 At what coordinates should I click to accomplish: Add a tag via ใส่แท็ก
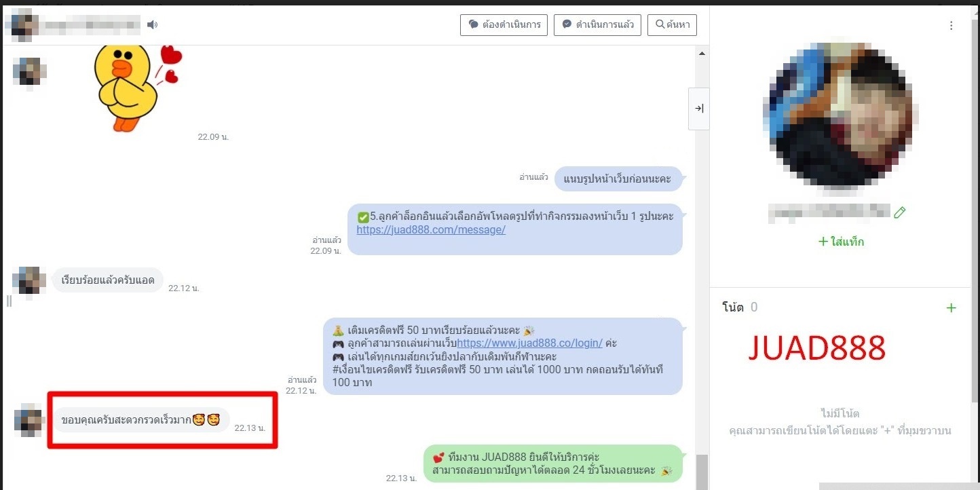pos(841,242)
